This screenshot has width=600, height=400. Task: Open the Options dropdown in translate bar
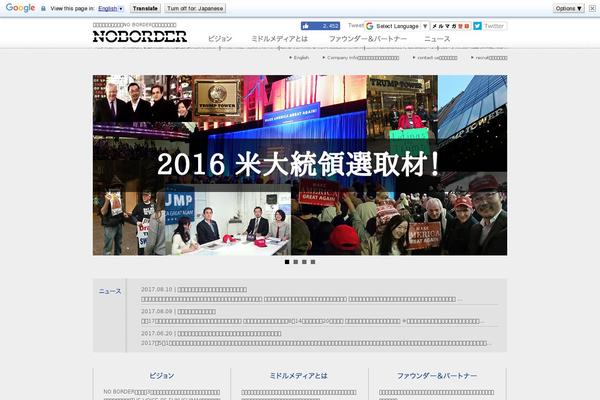(569, 8)
